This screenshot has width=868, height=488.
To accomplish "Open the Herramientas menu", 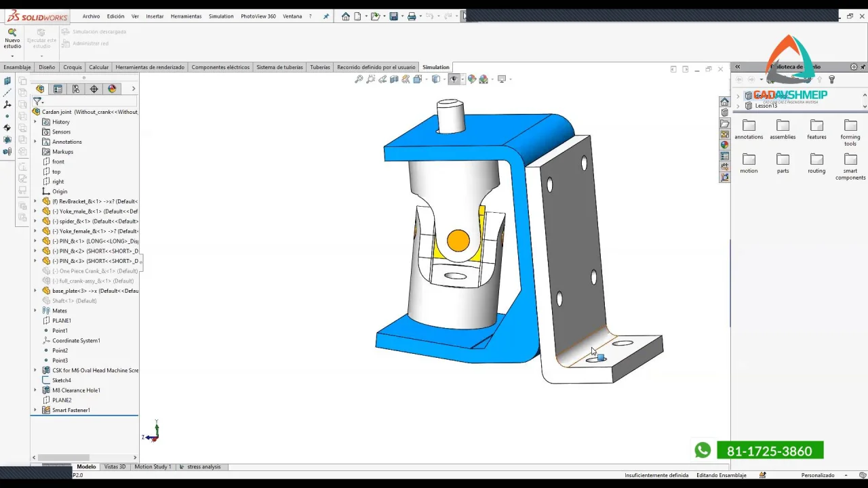I will 186,16.
